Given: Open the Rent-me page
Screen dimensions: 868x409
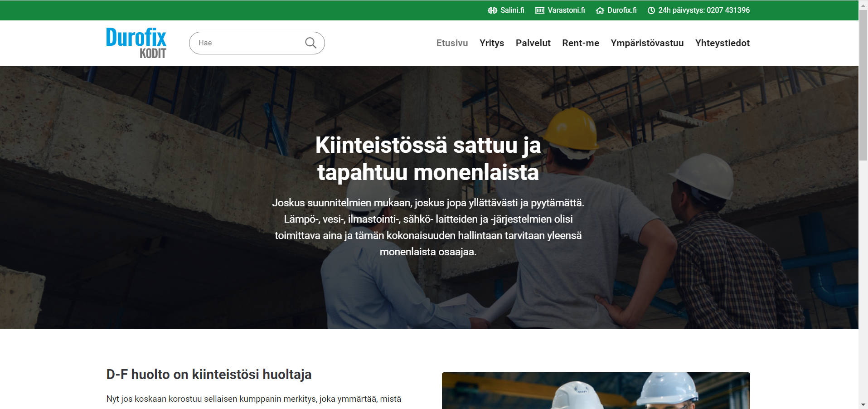Looking at the screenshot, I should coord(581,43).
